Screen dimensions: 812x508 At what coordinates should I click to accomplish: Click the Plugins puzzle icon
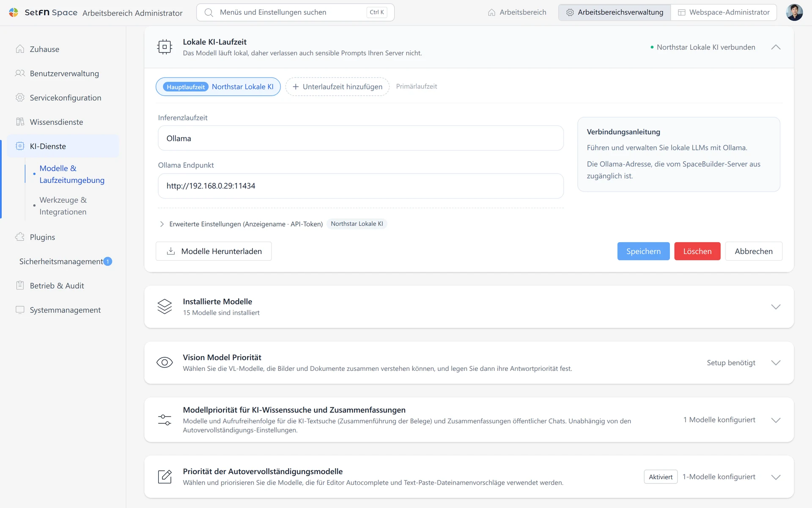pyautogui.click(x=20, y=237)
